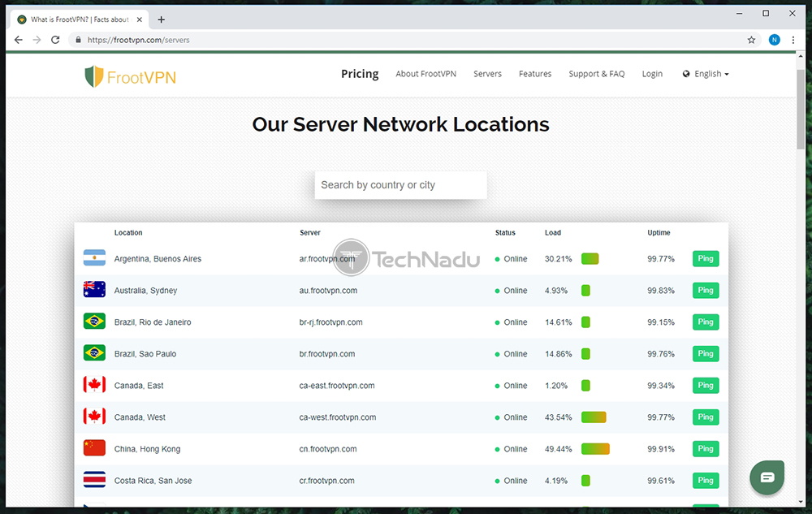Screen dimensions: 812x514
Task: Go to About FrootVPN page
Action: click(x=425, y=74)
